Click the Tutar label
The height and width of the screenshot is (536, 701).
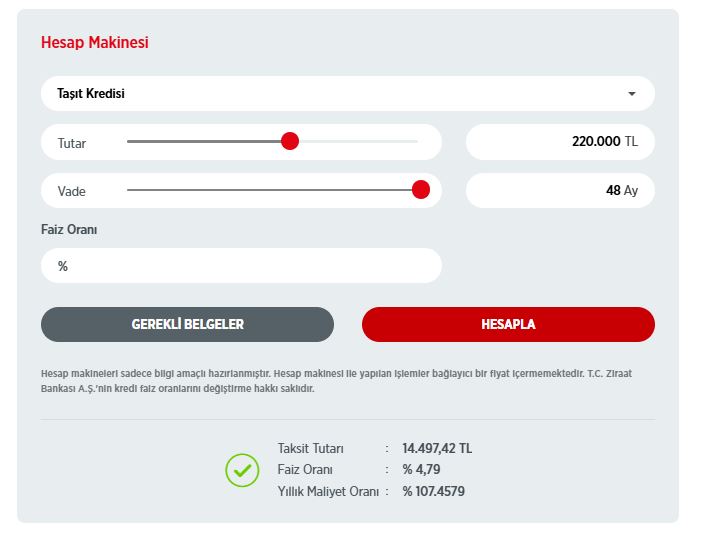point(72,143)
